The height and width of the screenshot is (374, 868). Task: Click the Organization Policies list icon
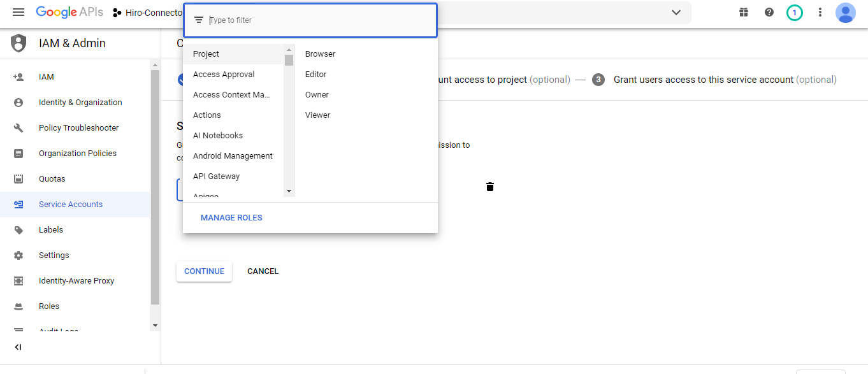[18, 154]
